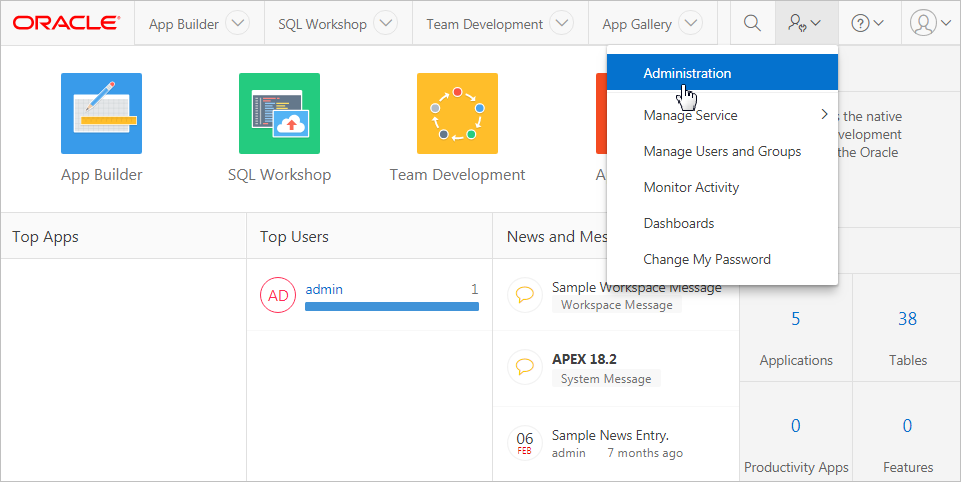Click the App Builder label under icon

102,175
